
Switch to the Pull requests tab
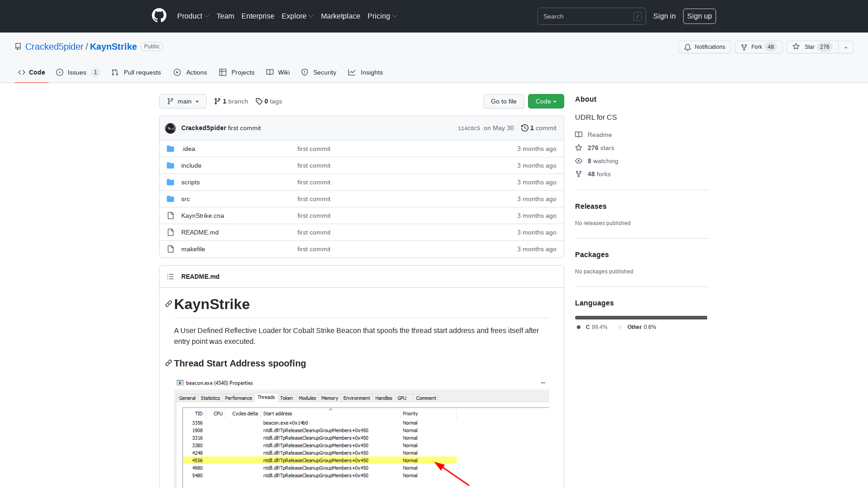[136, 72]
